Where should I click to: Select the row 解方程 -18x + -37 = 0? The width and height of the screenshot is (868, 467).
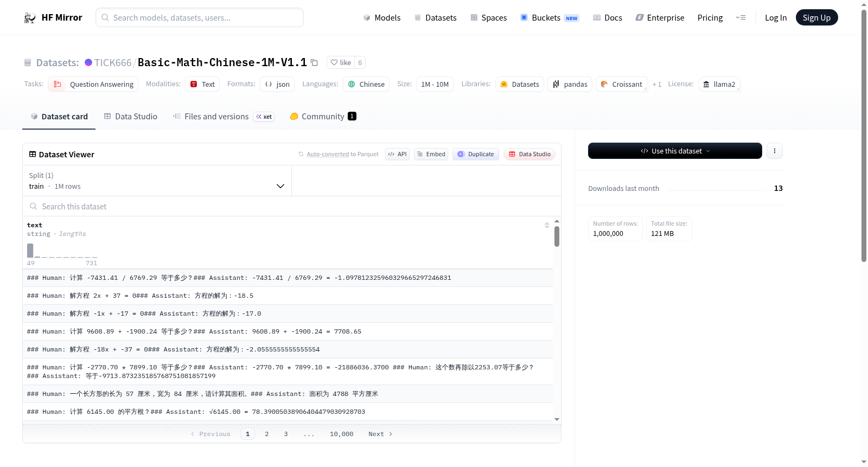(288, 349)
